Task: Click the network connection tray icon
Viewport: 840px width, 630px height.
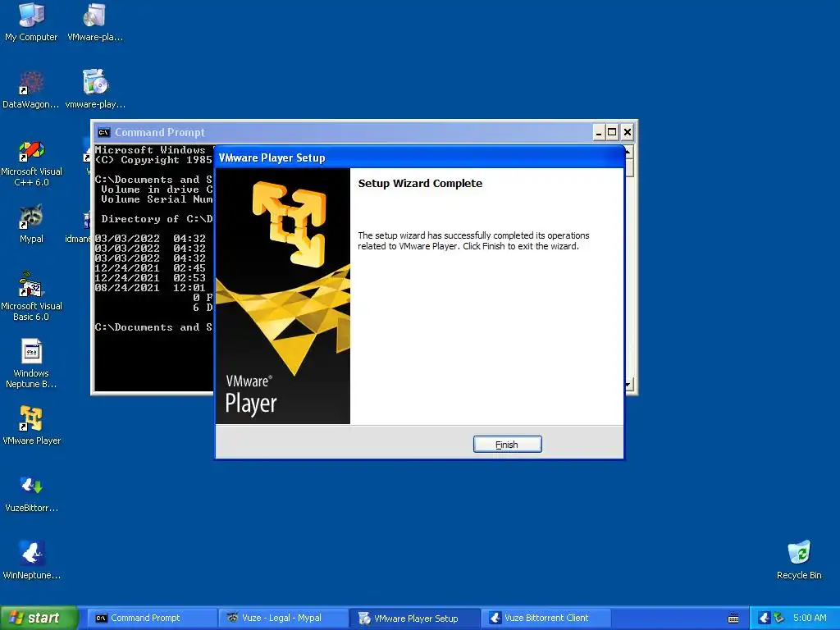Action: pyautogui.click(x=779, y=618)
